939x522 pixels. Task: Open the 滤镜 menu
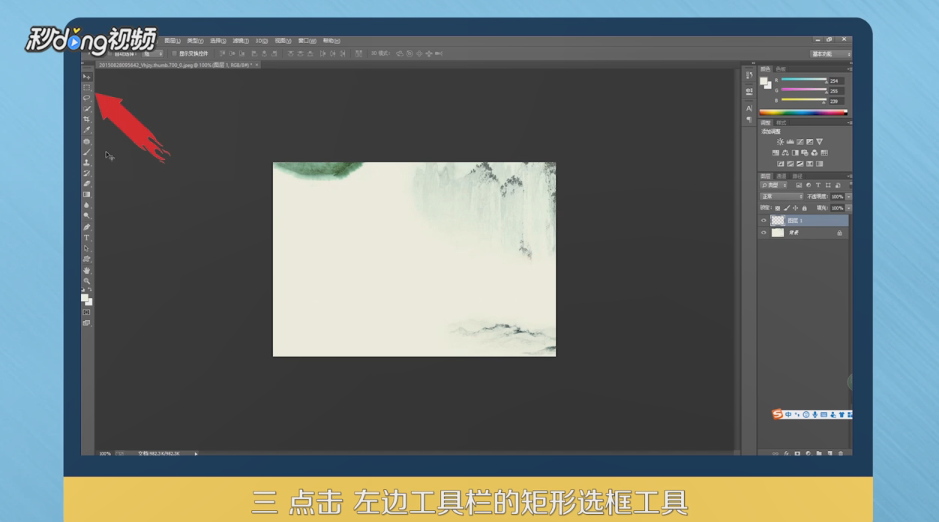tap(241, 41)
